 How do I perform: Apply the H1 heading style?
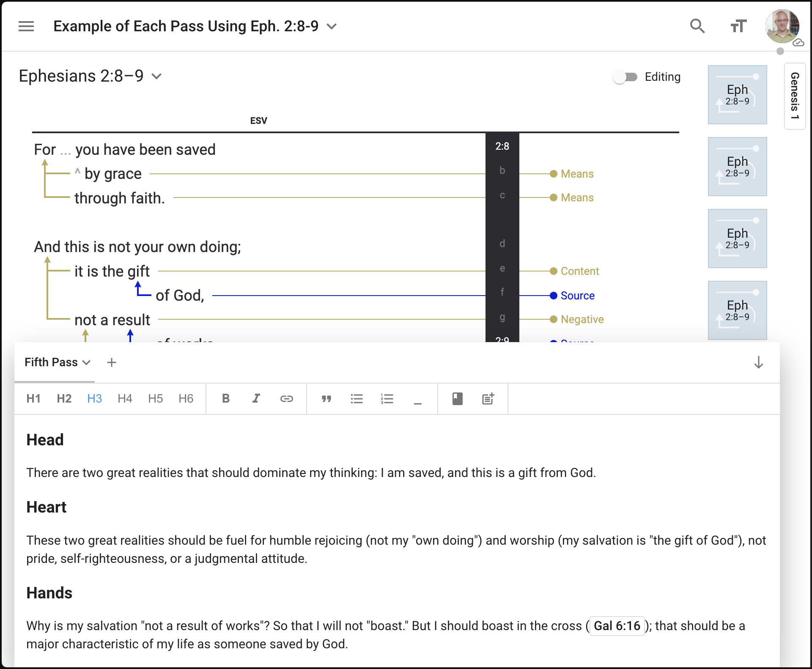pos(33,398)
